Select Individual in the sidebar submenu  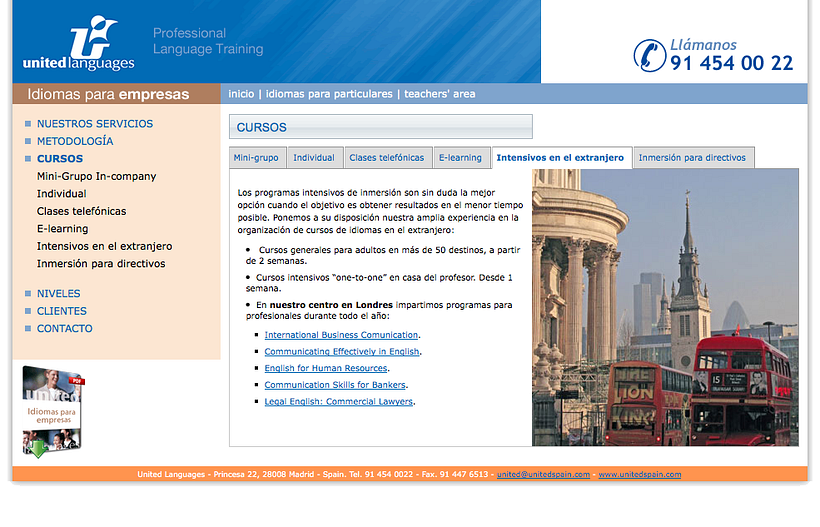tap(62, 194)
